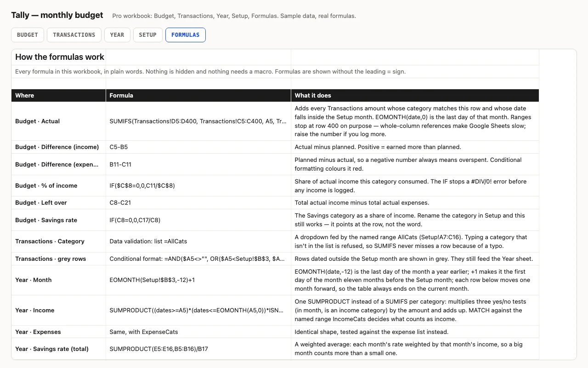Click the truncated 'Budget · Difference (expen…' cell
The image size is (588, 368).
click(x=59, y=164)
